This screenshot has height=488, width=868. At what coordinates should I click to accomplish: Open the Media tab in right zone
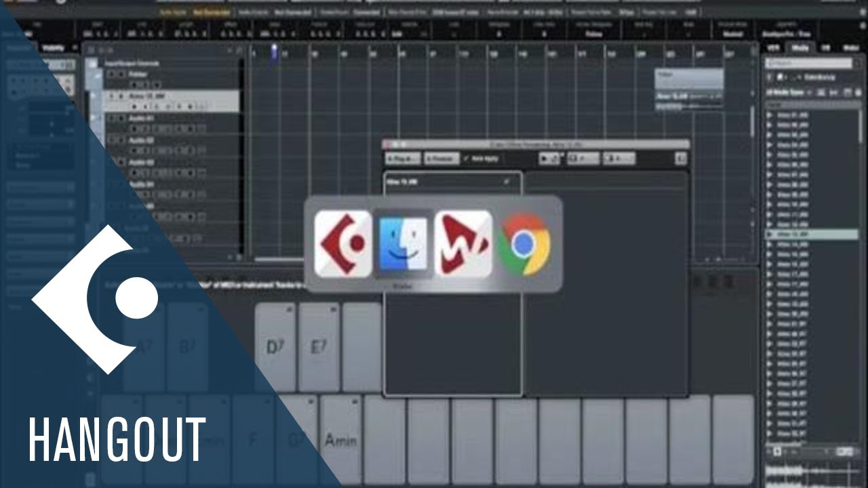point(800,47)
